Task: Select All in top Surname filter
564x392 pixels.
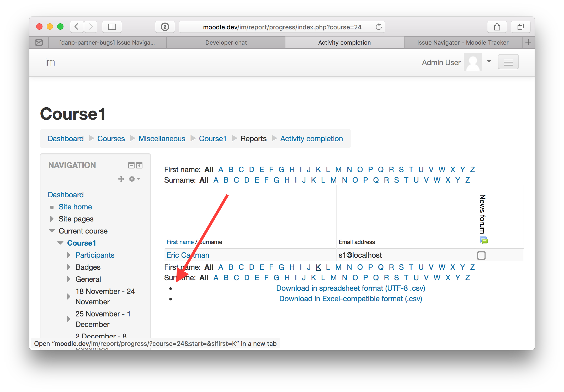Action: 204,180
